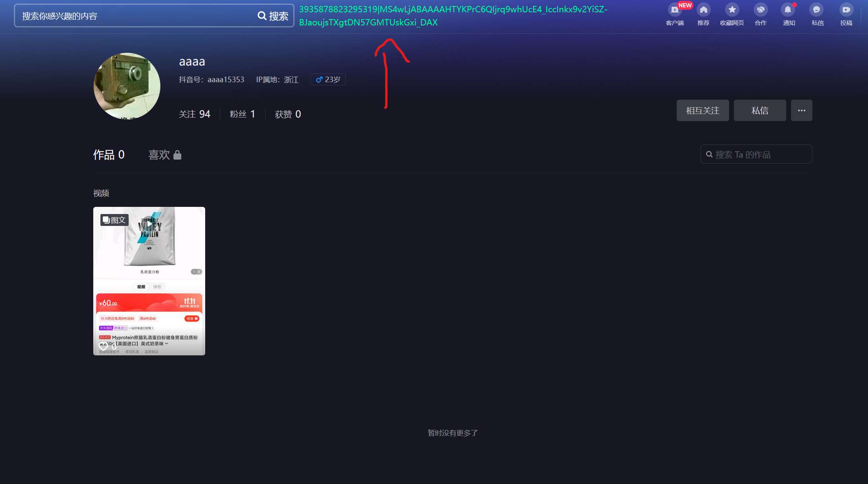Open the three-dots more options menu
Viewport: 868px width, 484px height.
[x=801, y=110]
